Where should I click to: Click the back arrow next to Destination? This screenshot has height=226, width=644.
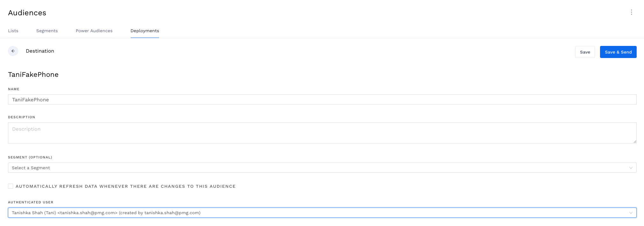(x=13, y=51)
